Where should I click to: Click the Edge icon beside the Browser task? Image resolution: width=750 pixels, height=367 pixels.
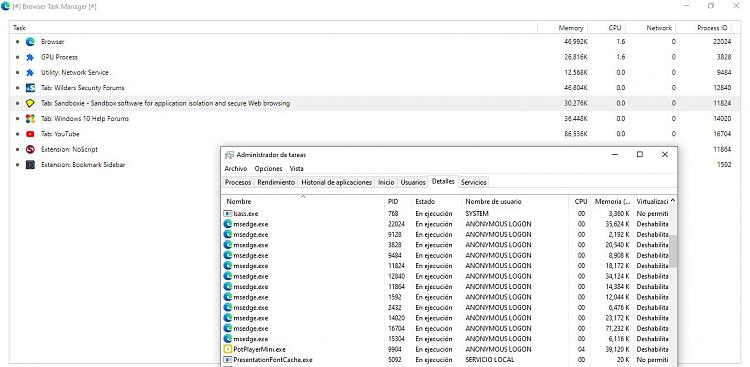click(30, 42)
